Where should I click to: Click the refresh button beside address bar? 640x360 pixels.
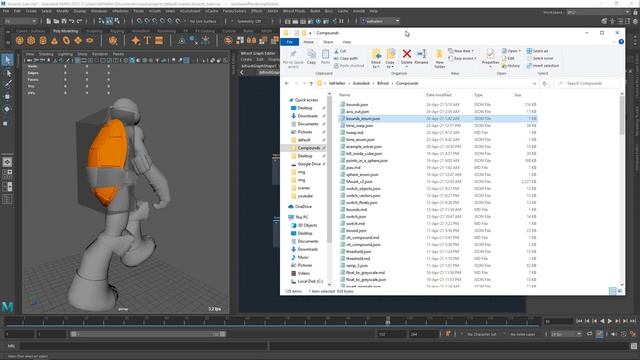coord(544,83)
